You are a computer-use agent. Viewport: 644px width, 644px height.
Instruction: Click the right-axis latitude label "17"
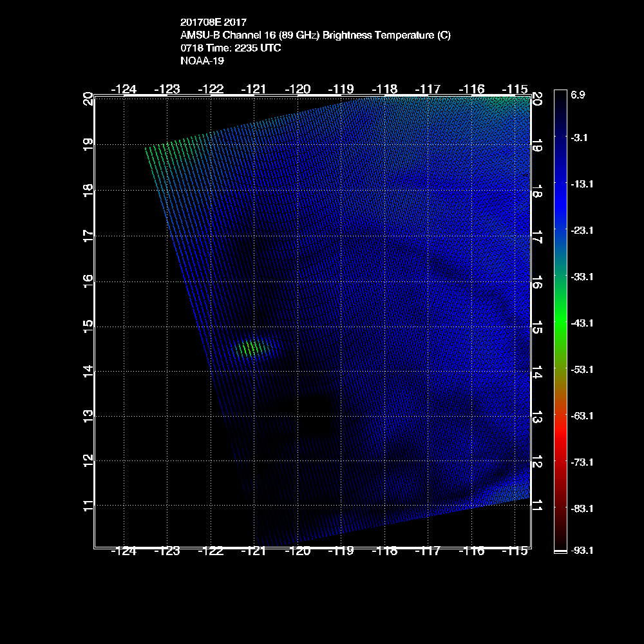tap(537, 237)
